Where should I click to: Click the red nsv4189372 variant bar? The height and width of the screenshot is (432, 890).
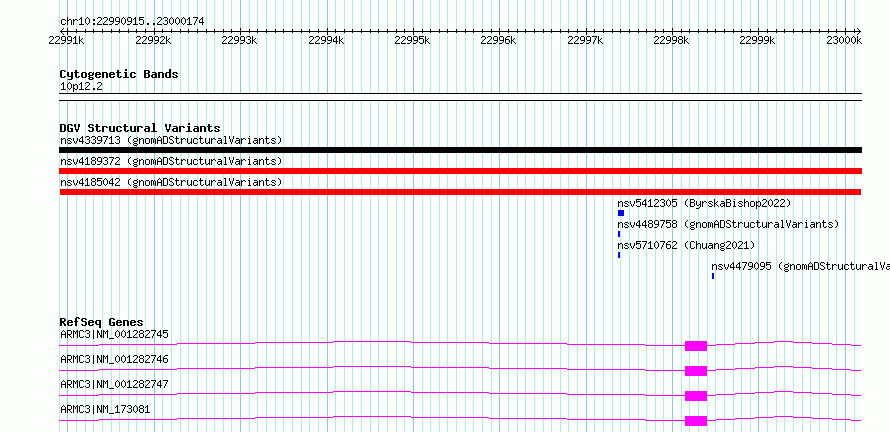(x=460, y=171)
